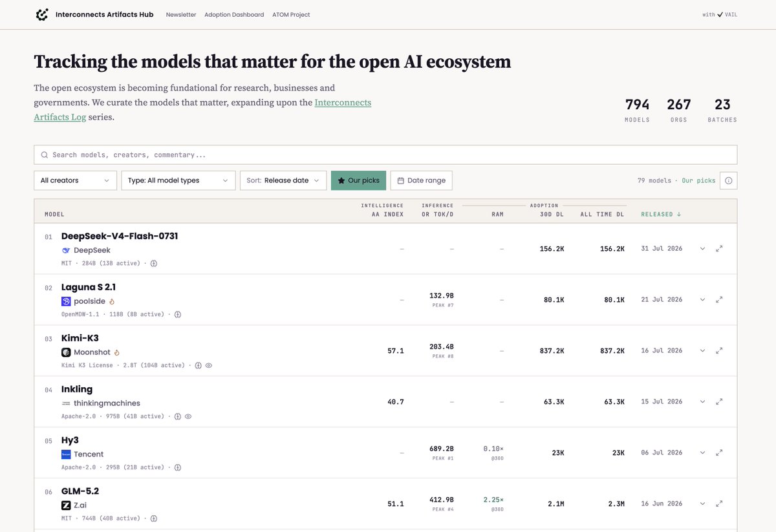776x532 pixels.
Task: Click the 2.25× RAM value for GLM-5.2
Action: pos(493,499)
